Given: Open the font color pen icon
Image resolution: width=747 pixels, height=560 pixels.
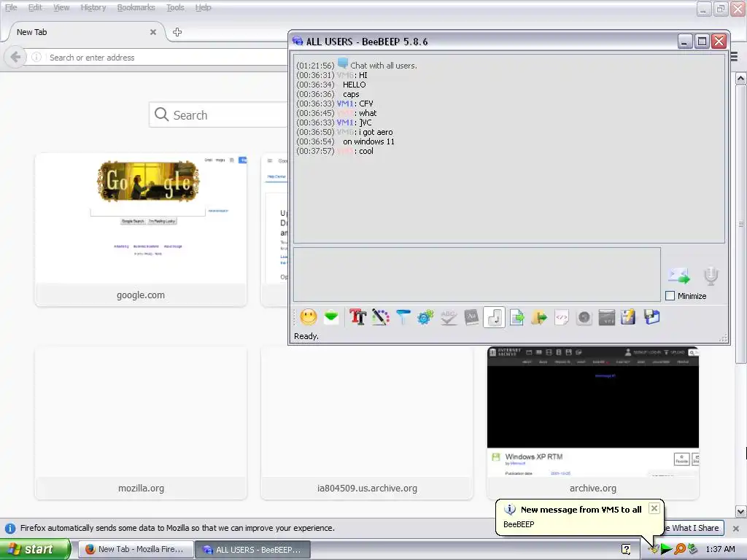Looking at the screenshot, I should coord(380,317).
